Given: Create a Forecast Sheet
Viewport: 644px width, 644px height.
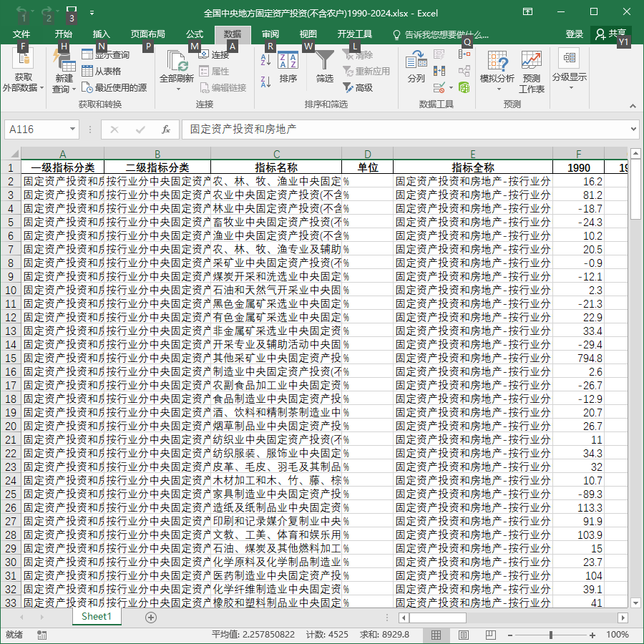Looking at the screenshot, I should (x=532, y=72).
